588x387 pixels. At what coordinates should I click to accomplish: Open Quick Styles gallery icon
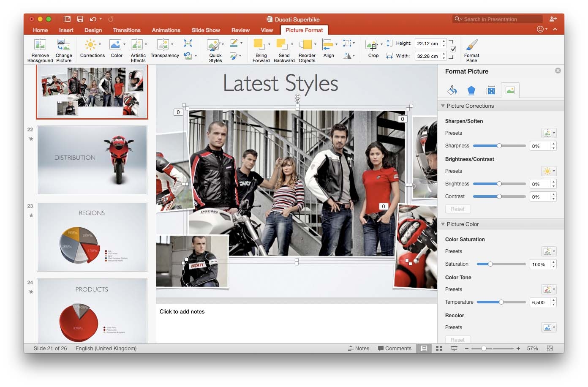(214, 45)
